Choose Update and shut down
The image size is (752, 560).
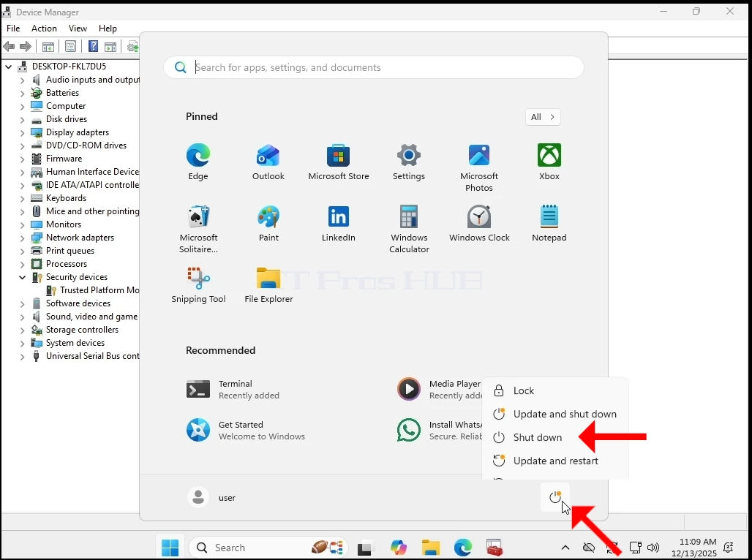(555, 414)
